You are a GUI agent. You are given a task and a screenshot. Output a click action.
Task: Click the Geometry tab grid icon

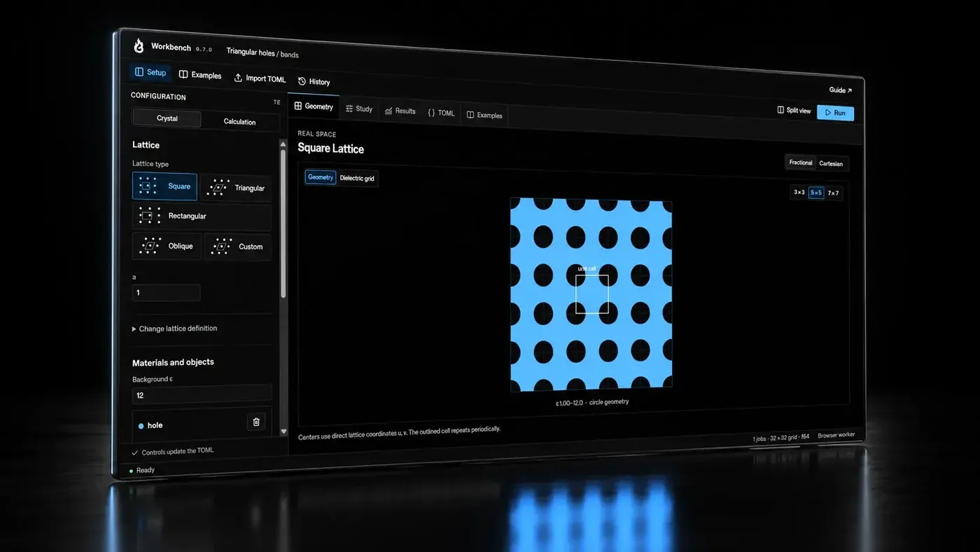click(297, 106)
